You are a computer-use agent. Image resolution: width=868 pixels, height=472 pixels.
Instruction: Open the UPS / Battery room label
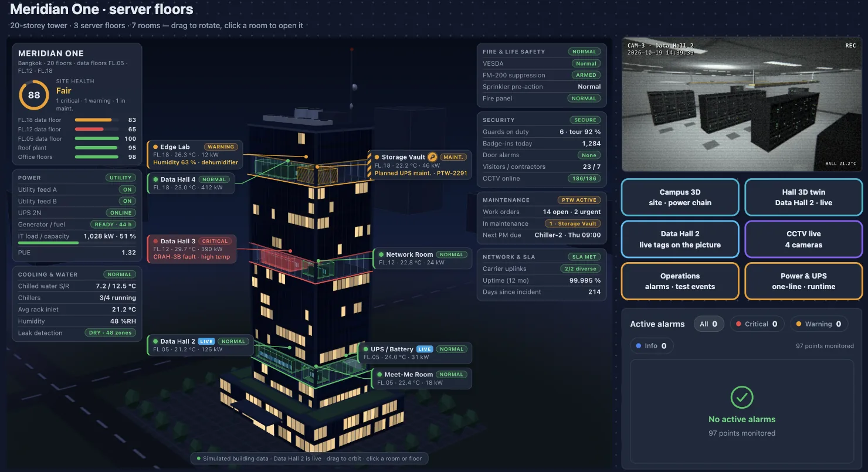(415, 353)
